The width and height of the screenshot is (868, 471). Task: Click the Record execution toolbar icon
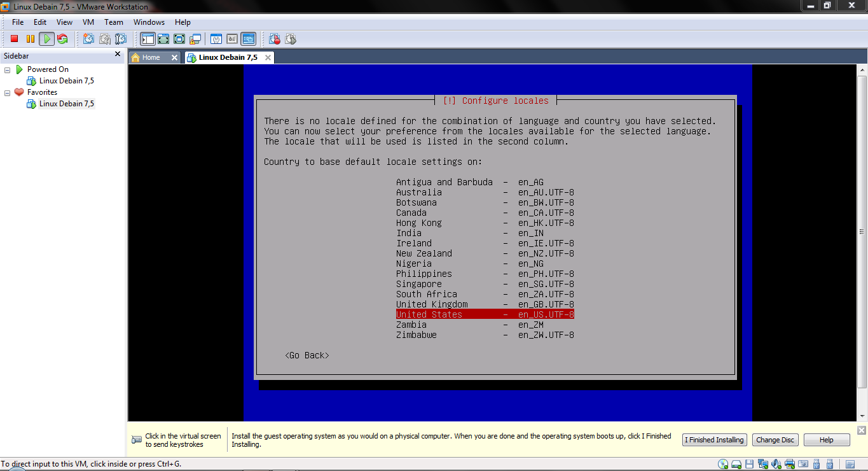click(275, 39)
